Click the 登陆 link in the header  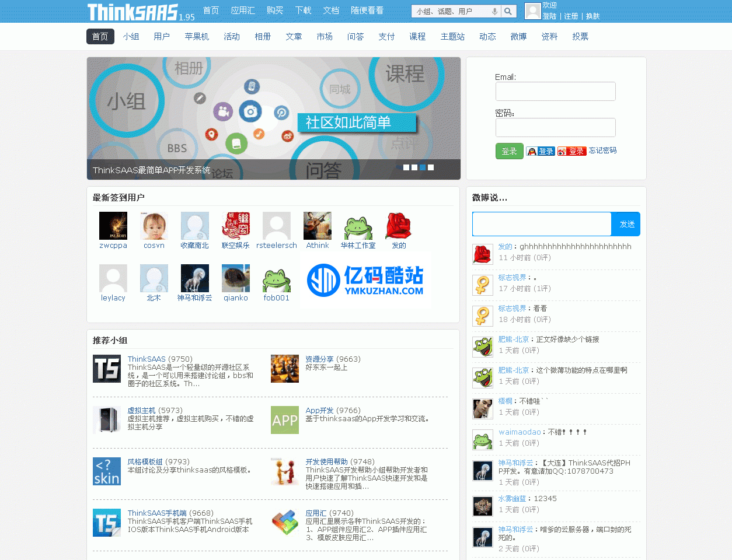[549, 16]
